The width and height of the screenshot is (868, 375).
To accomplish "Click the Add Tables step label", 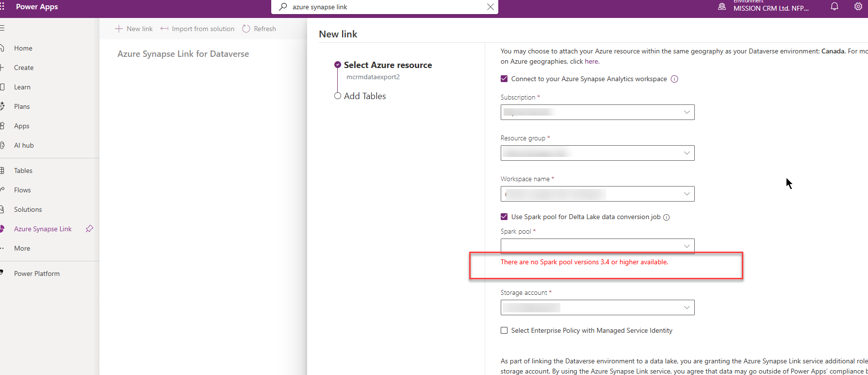I will [365, 96].
